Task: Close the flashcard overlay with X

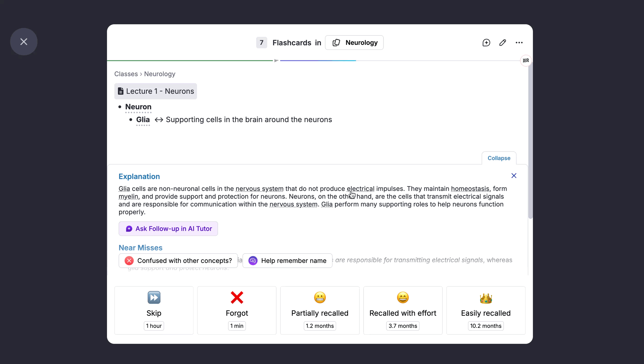Action: pyautogui.click(x=24, y=42)
